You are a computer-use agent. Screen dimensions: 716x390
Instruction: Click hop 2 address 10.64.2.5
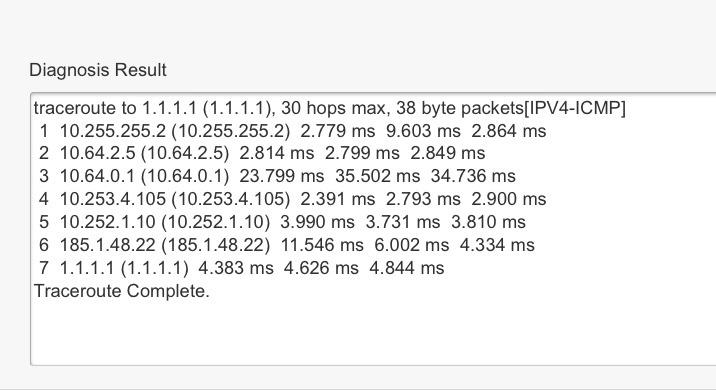tap(97, 153)
